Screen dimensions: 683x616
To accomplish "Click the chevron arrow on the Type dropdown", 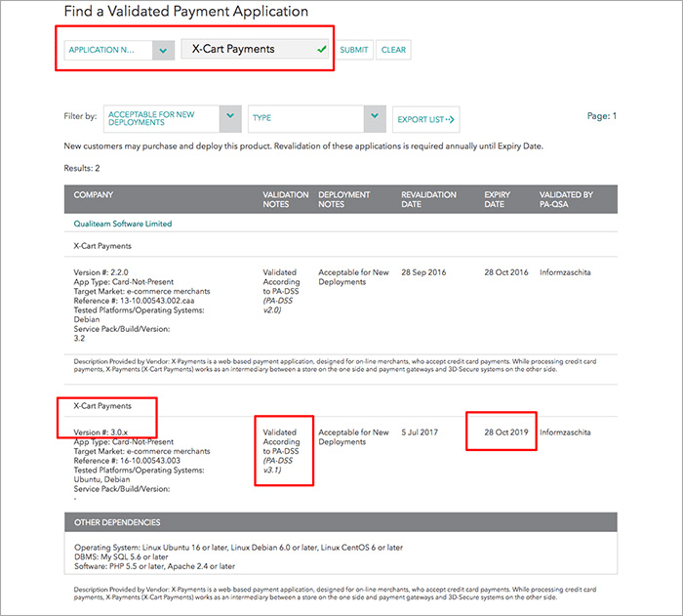I will 375,116.
